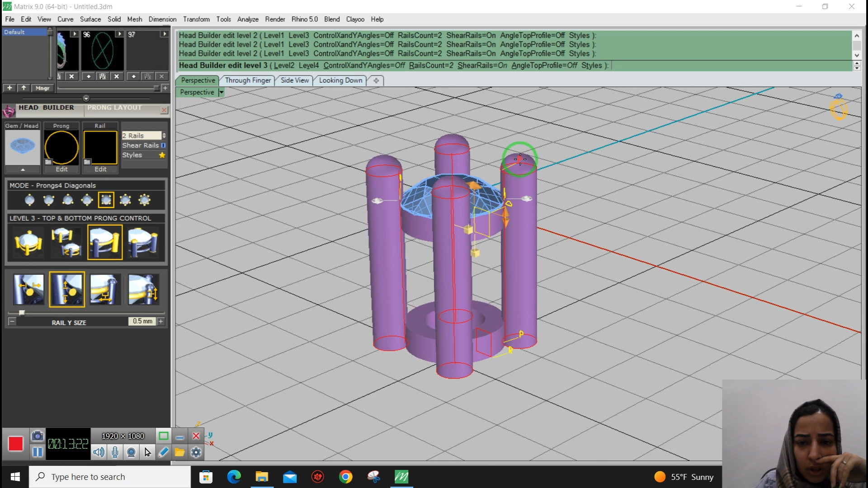Adjust the Rail Y Size slider
This screenshot has width=868, height=488.
click(x=22, y=313)
